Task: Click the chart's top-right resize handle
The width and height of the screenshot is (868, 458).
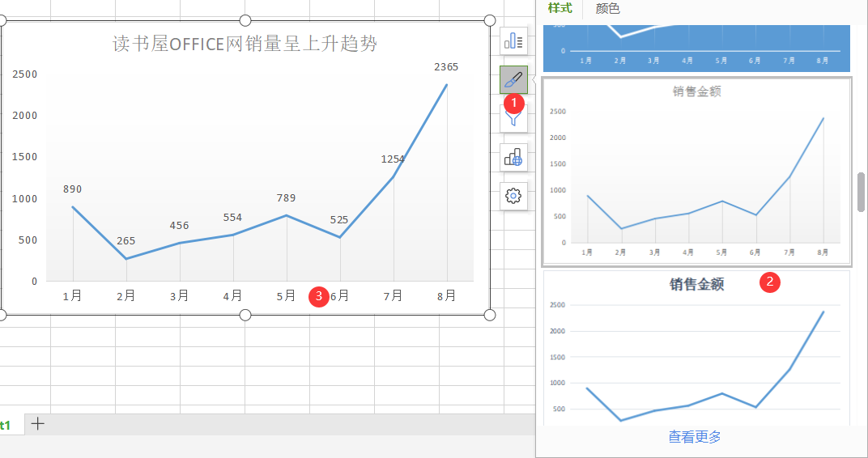Action: (x=489, y=20)
